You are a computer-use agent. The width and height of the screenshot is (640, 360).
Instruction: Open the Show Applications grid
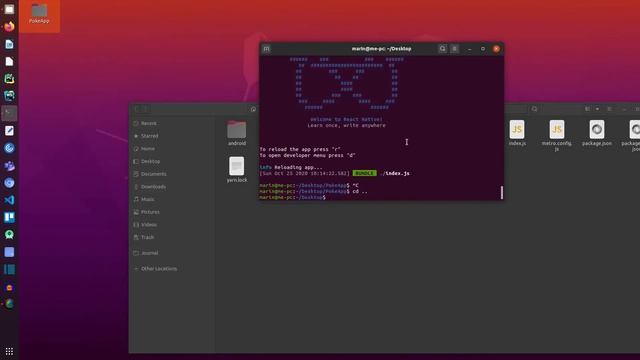coord(9,351)
